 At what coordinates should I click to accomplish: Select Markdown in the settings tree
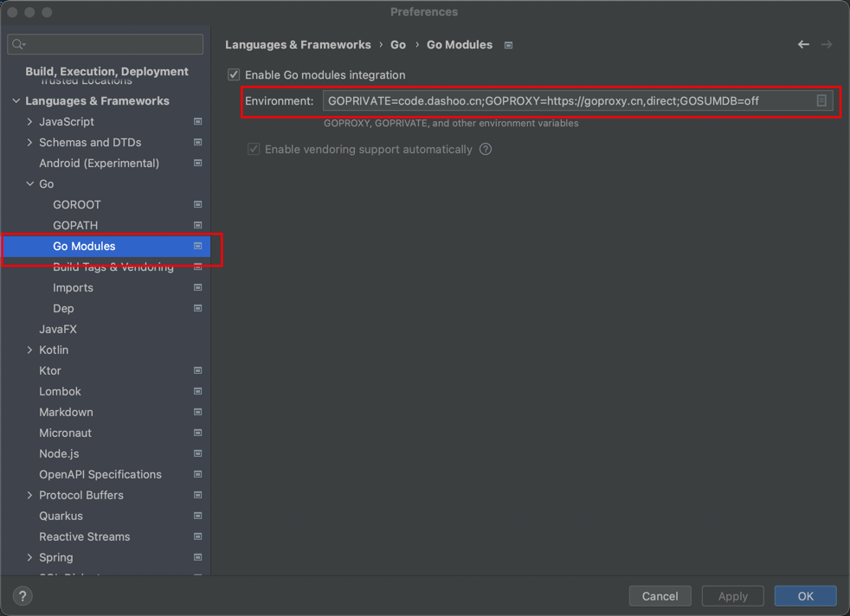coord(66,413)
